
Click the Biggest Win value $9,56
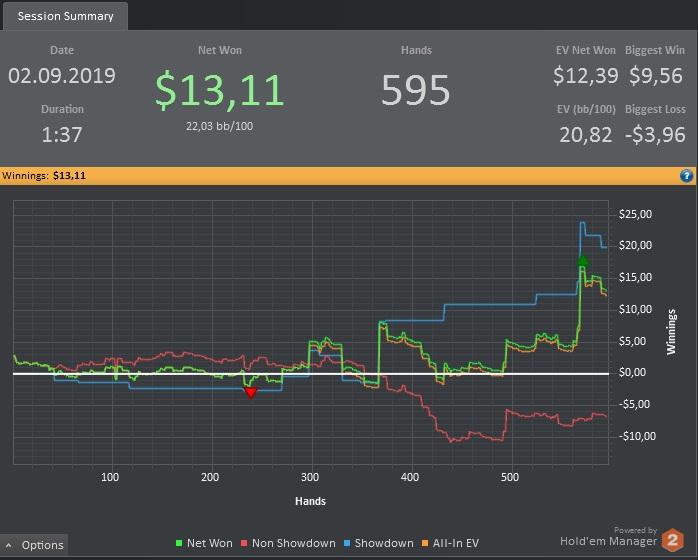656,76
